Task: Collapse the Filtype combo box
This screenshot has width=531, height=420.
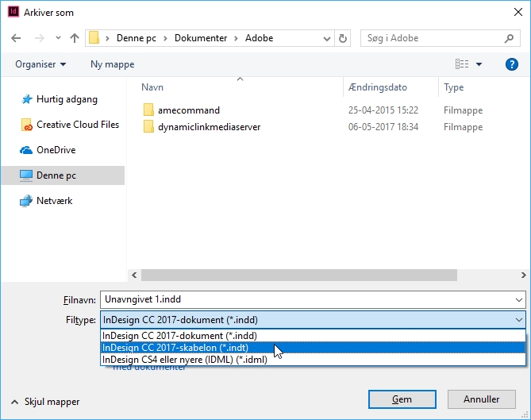Action: coord(313,320)
